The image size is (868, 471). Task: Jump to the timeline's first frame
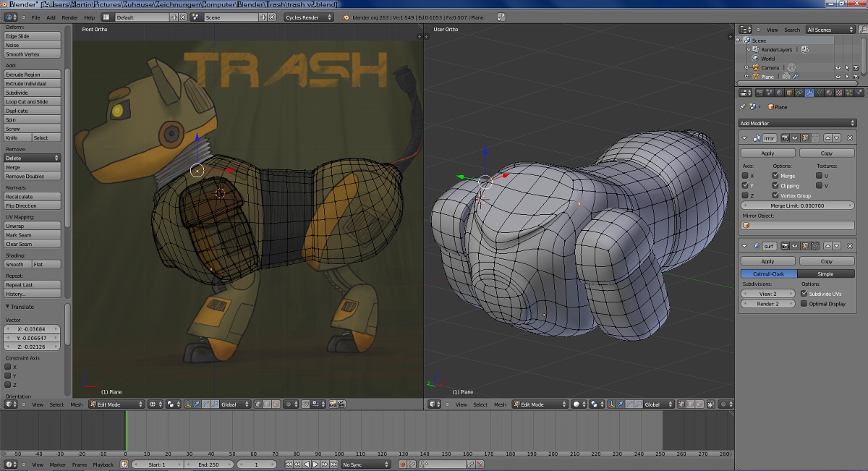tap(289, 464)
